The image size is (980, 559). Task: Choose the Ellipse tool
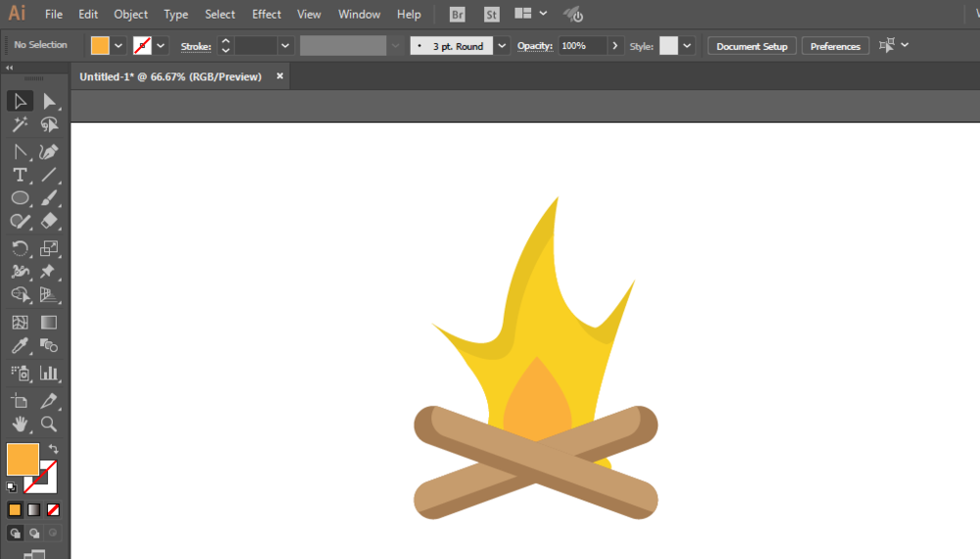click(x=20, y=198)
